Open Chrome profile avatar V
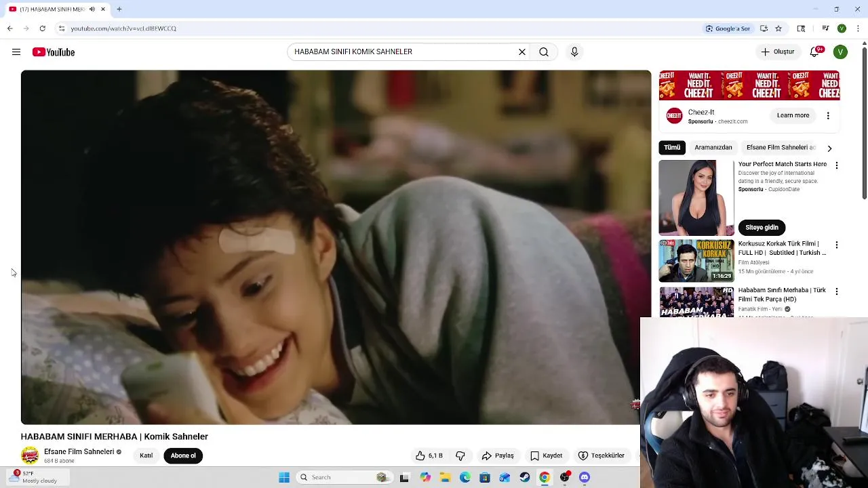Screen dimensions: 868x488 (x=842, y=28)
